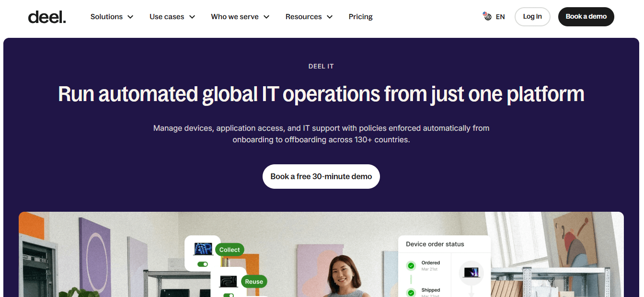This screenshot has width=644, height=297.
Task: Expand the Solutions dropdown chevron
Action: tap(130, 17)
